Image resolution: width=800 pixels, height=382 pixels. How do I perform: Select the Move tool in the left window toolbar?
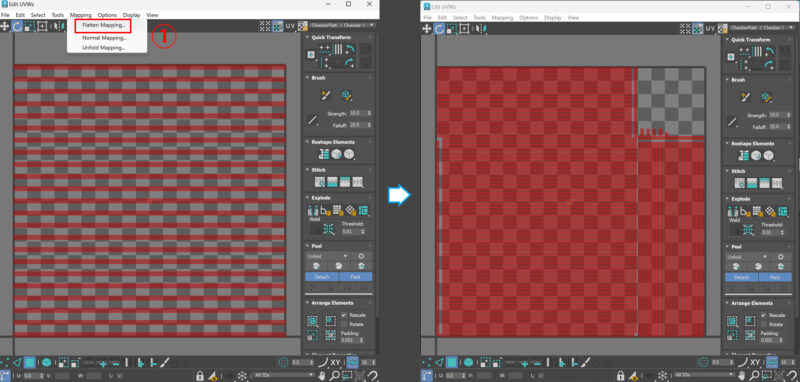(5, 27)
